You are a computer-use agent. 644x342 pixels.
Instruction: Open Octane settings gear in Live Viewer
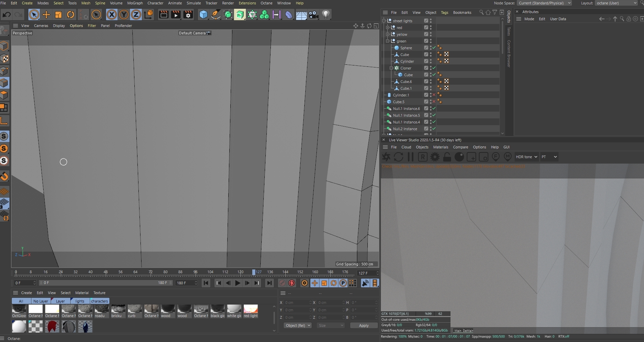pos(435,157)
